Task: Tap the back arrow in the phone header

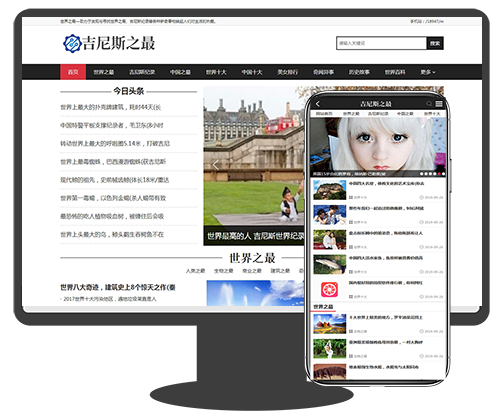Action: click(318, 104)
